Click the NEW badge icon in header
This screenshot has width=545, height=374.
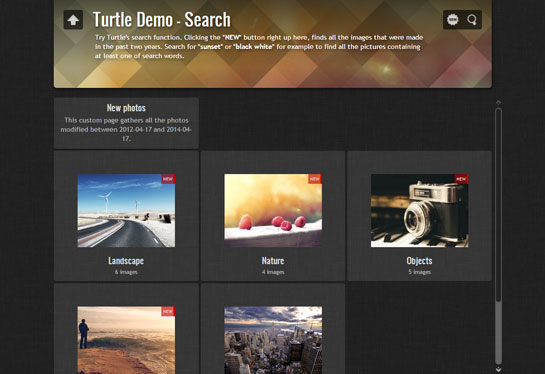(x=453, y=20)
